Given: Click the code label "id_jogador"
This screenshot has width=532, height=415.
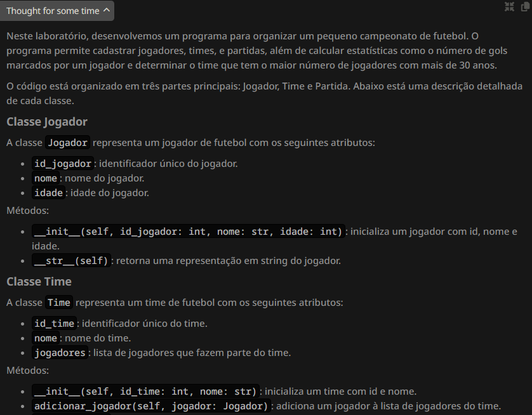Looking at the screenshot, I should point(63,164).
